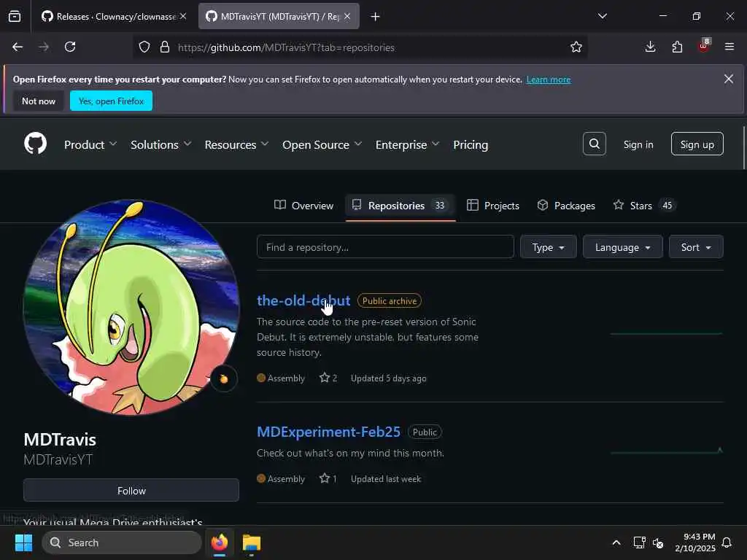Open the Windows Start button
This screenshot has width=747, height=560.
[x=23, y=542]
